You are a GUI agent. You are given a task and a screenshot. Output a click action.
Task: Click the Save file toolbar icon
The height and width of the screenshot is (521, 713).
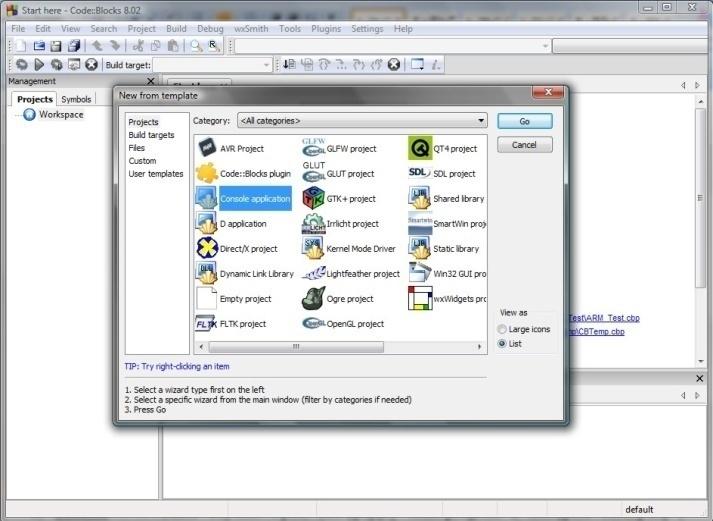(x=56, y=46)
